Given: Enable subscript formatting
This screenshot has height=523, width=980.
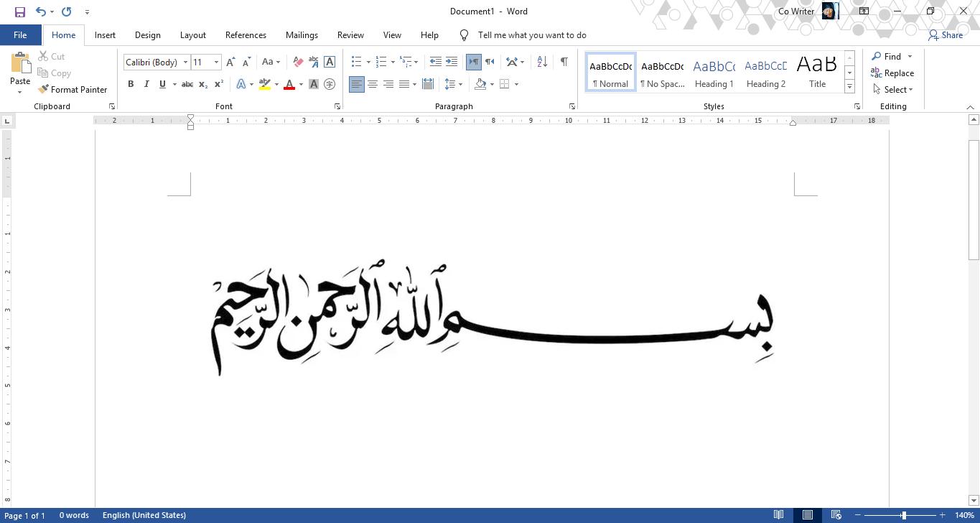Looking at the screenshot, I should click(x=203, y=84).
